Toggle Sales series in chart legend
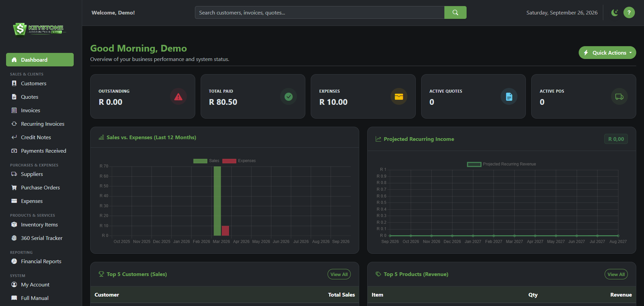This screenshot has width=644, height=306. point(206,161)
